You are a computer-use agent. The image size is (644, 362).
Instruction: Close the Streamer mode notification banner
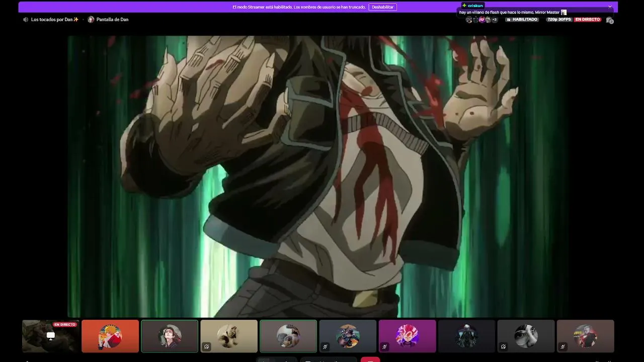[x=610, y=7]
